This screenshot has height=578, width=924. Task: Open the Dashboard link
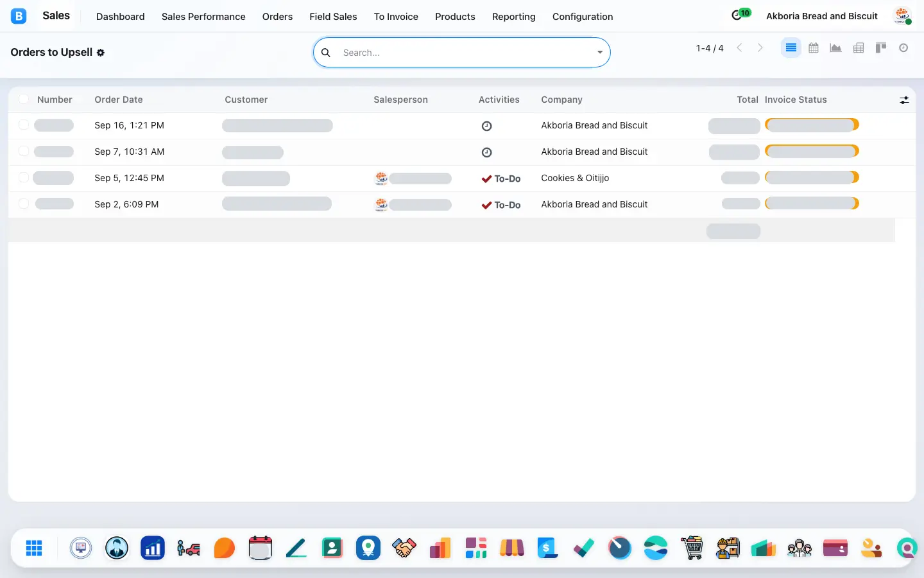pos(121,17)
